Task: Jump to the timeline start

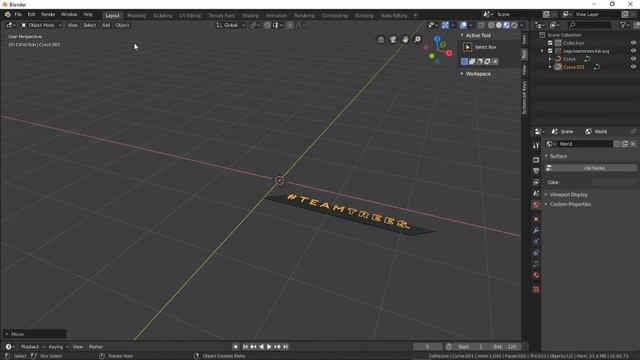Action: [245, 347]
